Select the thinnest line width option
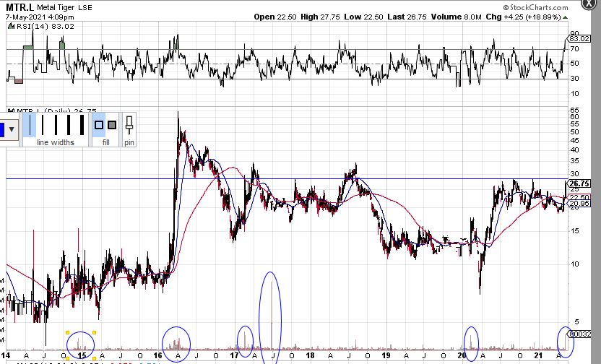This screenshot has width=601, height=364. (29, 124)
